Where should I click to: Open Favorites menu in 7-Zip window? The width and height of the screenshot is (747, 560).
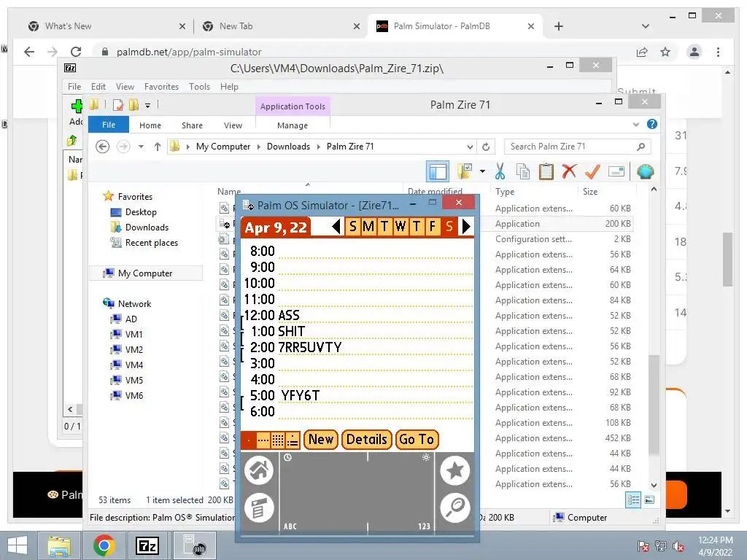click(161, 87)
